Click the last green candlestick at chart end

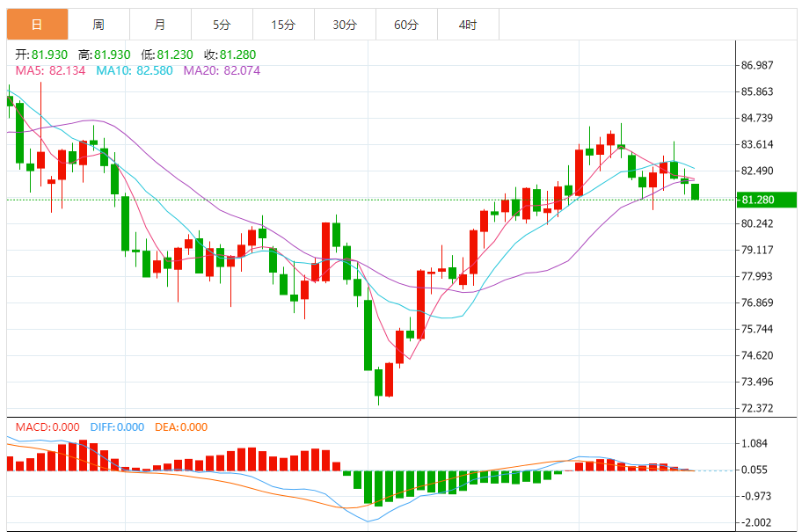[x=695, y=192]
